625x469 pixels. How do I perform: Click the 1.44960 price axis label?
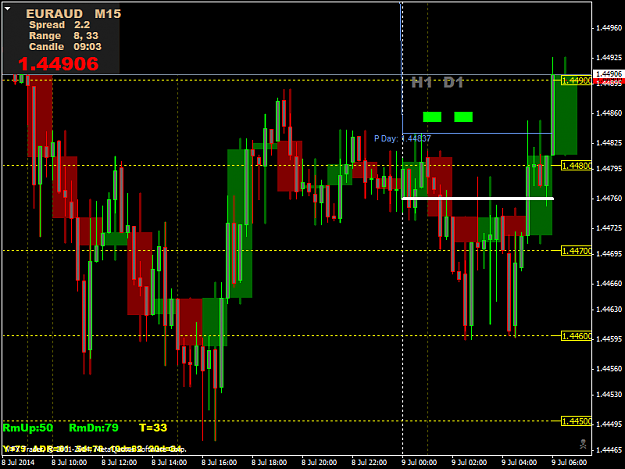coord(609,28)
